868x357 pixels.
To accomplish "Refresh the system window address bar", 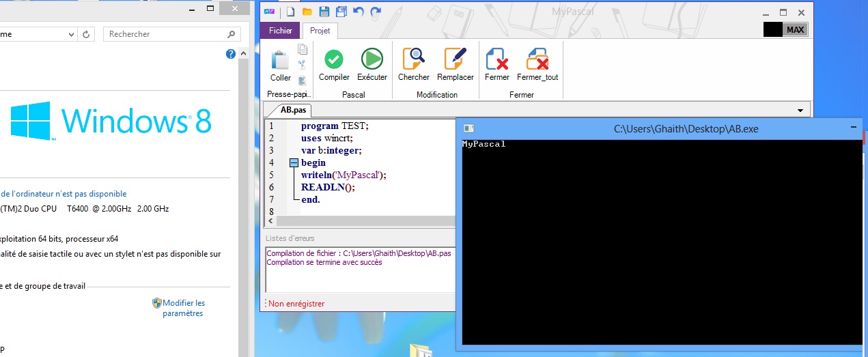I will [x=87, y=34].
